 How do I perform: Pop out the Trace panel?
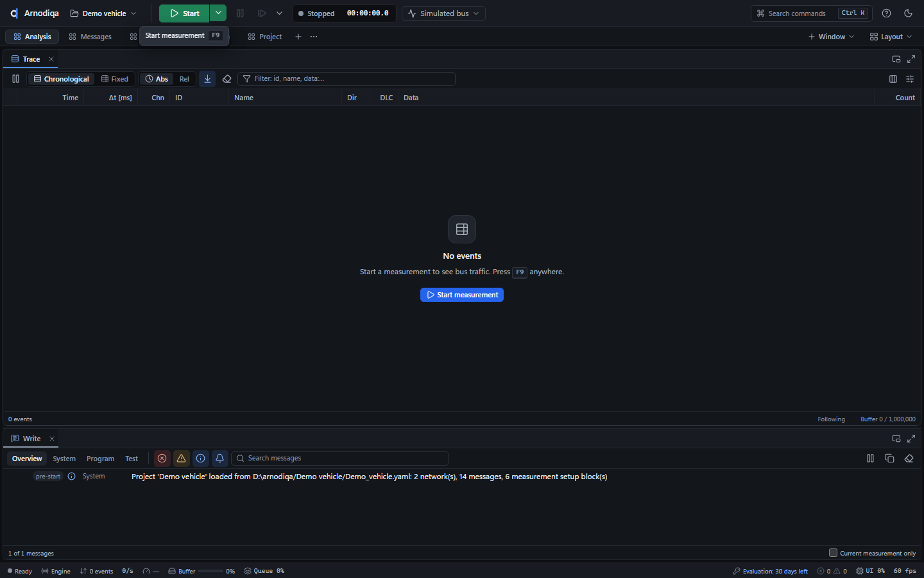[896, 59]
